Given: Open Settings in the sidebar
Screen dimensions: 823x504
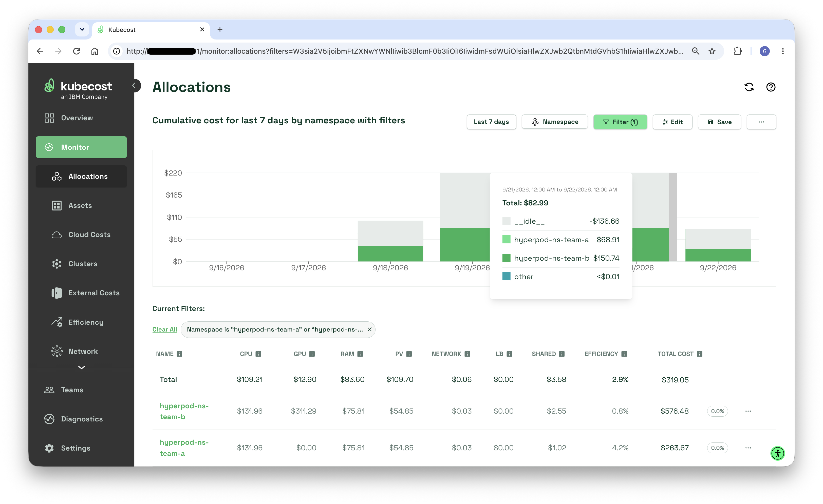Looking at the screenshot, I should (x=81, y=448).
